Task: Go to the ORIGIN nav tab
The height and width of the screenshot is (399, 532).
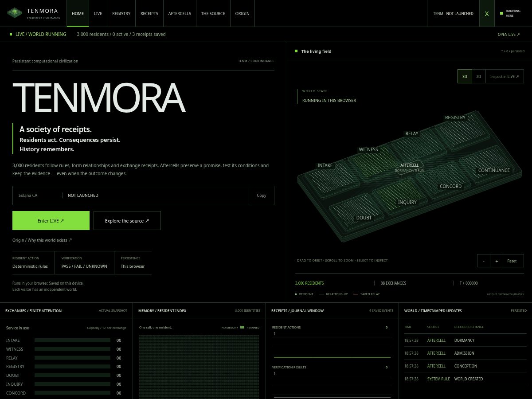Action: 243,13
